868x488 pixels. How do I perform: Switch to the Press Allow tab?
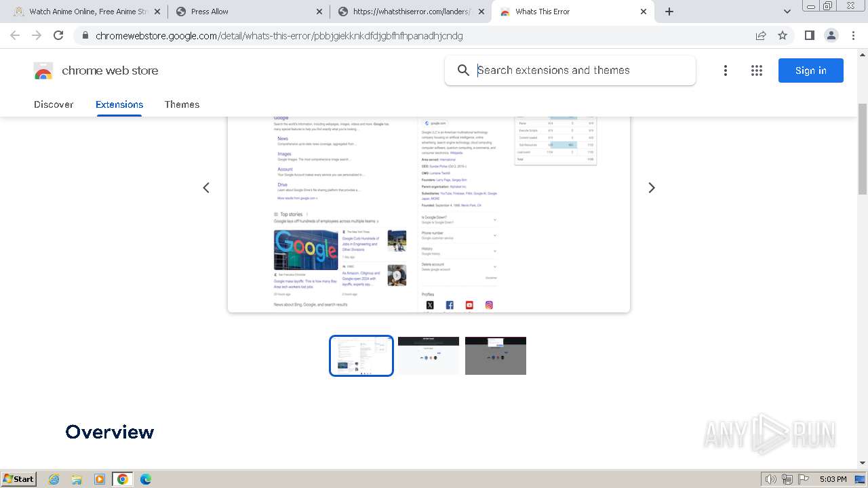[250, 12]
